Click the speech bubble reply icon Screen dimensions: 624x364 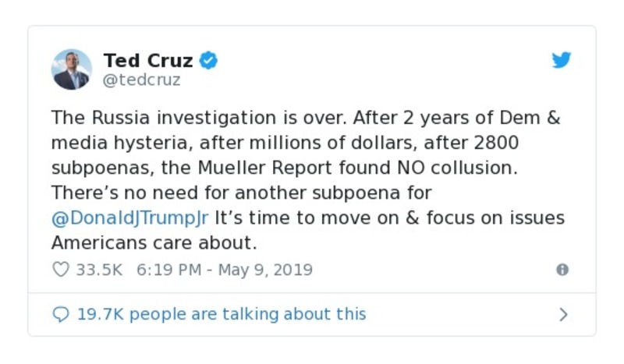point(61,314)
